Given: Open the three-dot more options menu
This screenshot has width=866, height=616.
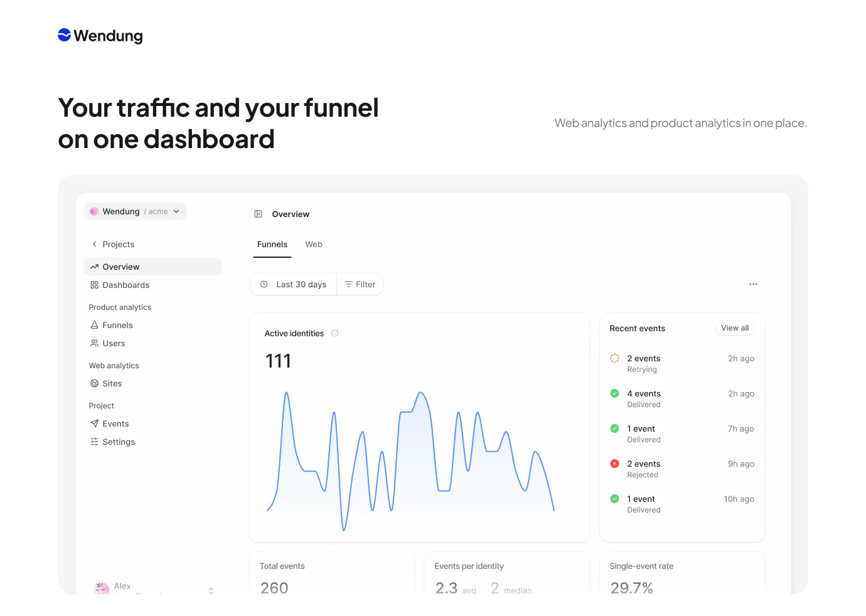Looking at the screenshot, I should (753, 284).
